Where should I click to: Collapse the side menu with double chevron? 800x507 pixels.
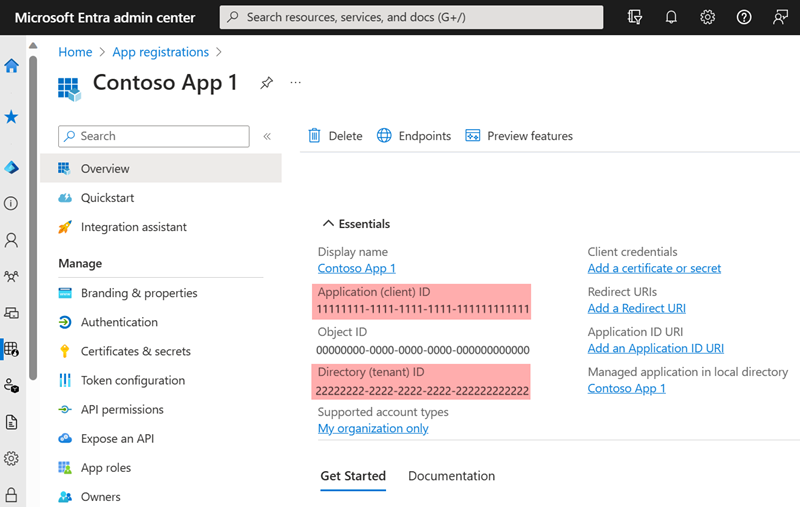point(267,136)
